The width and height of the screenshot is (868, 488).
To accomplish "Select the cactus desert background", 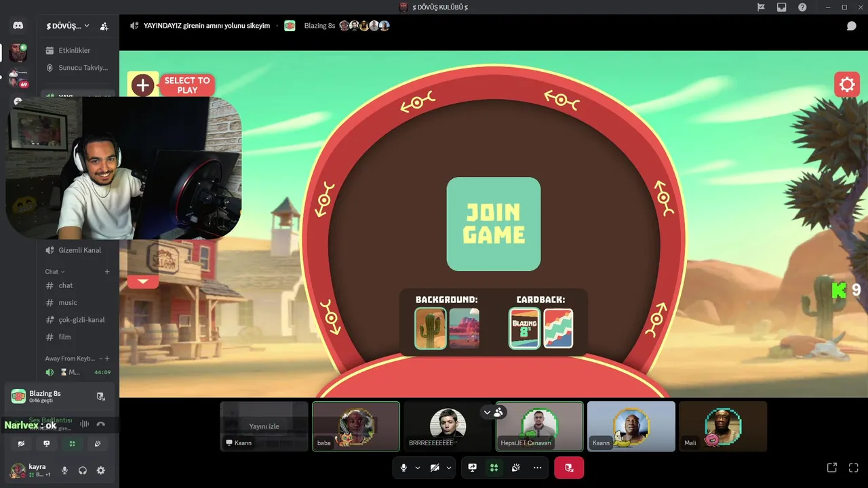I will pos(431,329).
